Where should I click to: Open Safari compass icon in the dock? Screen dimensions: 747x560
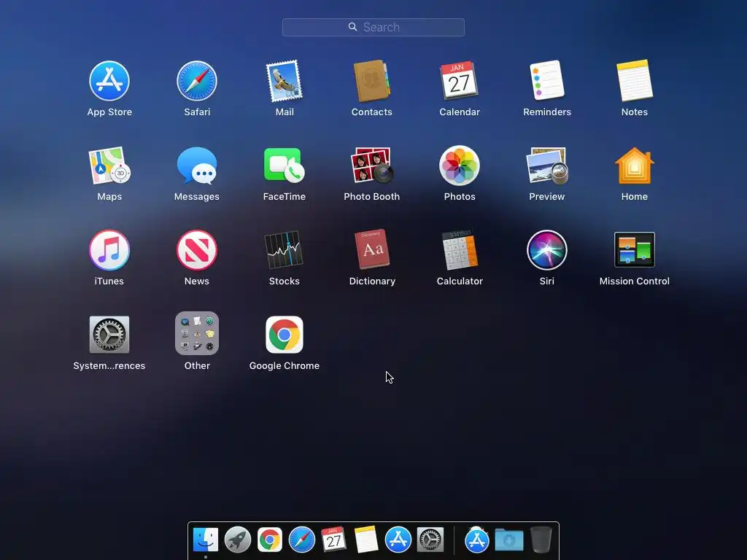(302, 540)
